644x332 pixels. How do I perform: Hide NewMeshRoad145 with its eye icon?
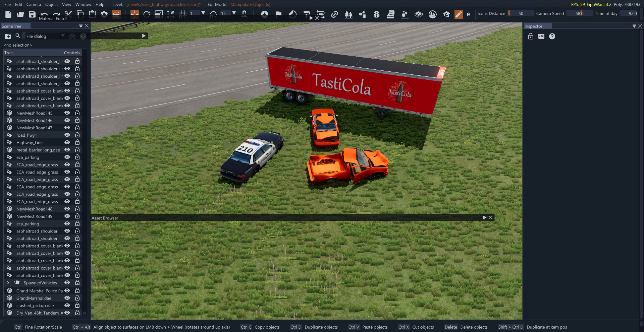[x=67, y=113]
